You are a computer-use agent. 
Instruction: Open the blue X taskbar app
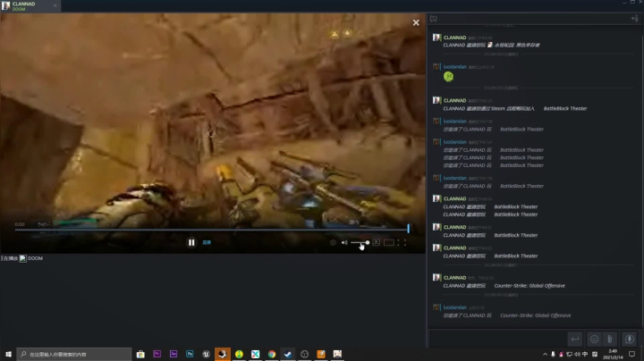[256, 354]
